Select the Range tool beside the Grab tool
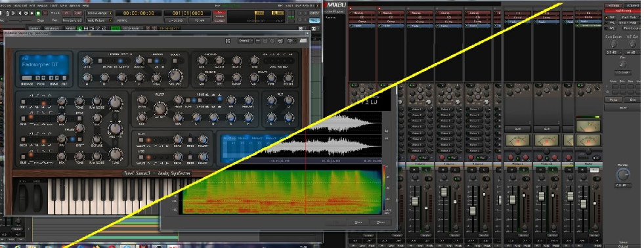This screenshot has height=248, width=644. pyautogui.click(x=86, y=28)
